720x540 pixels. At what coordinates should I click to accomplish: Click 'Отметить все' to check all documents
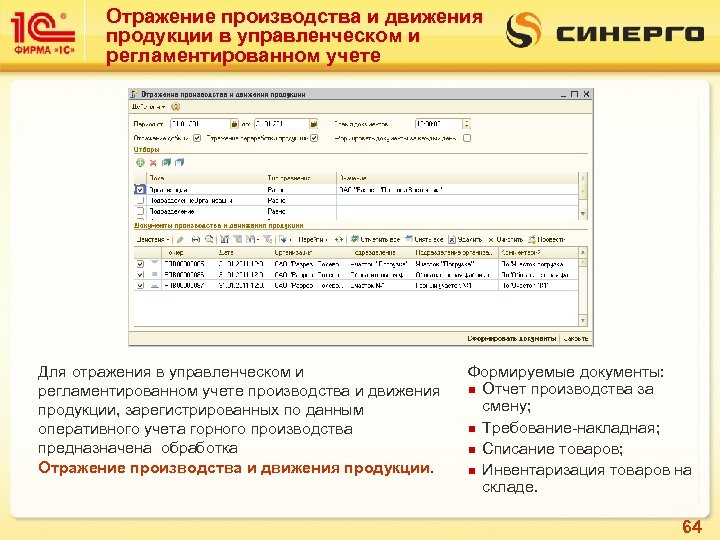pyautogui.click(x=375, y=239)
